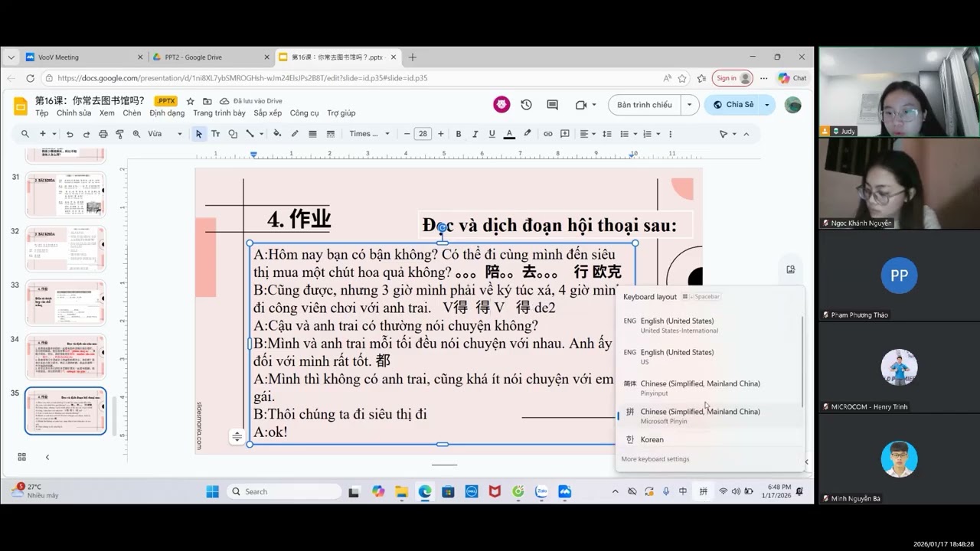Screen dimensions: 980x551
Task: Expand the Chia sẻ share options arrow
Action: [766, 105]
